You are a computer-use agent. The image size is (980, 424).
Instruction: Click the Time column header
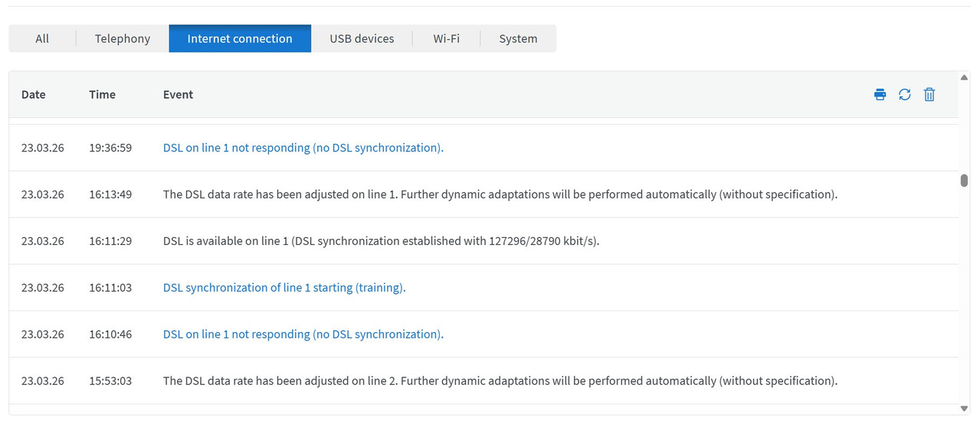tap(102, 95)
